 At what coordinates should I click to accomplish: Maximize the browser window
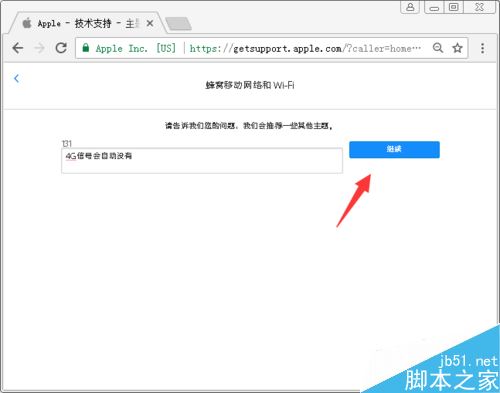click(453, 7)
